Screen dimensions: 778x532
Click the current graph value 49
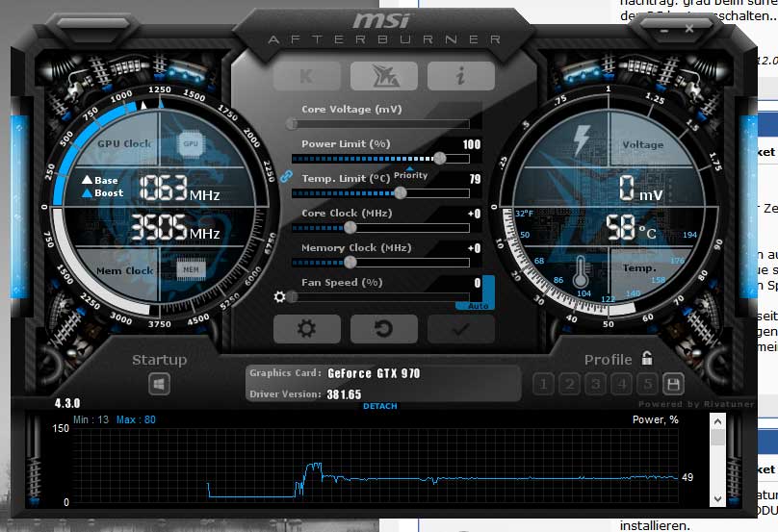(687, 477)
